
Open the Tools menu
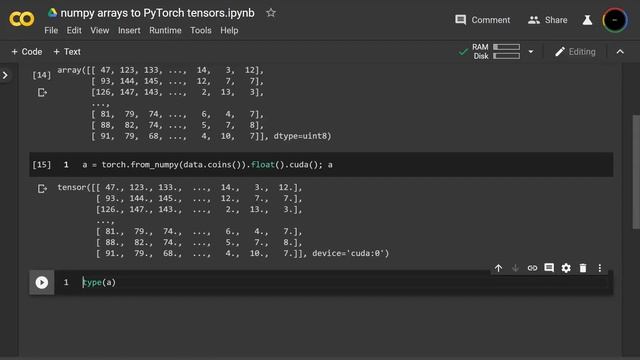[x=201, y=31]
